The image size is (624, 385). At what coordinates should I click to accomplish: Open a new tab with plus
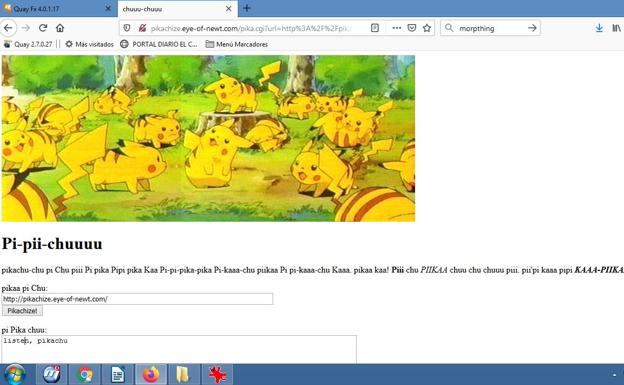tap(247, 8)
